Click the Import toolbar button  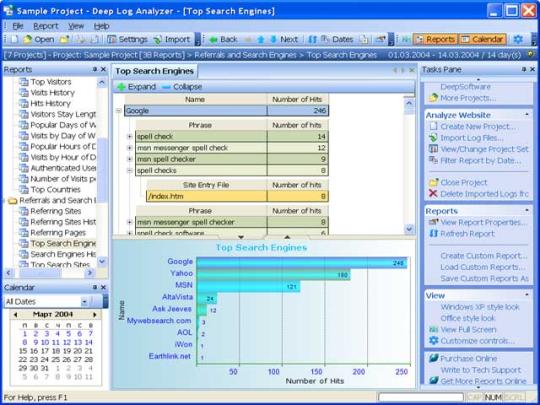(x=172, y=40)
